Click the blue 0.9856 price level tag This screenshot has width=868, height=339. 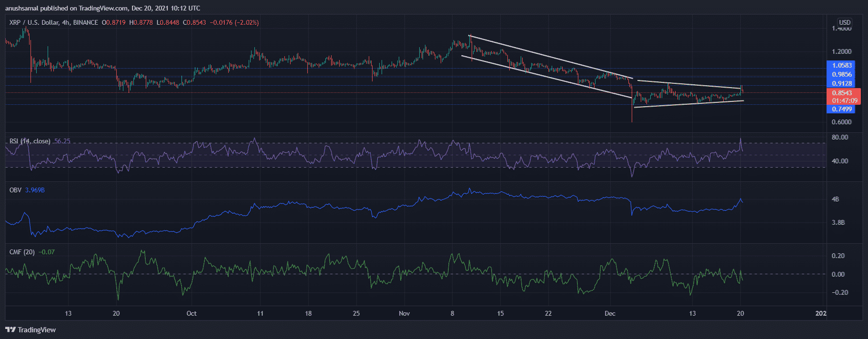[x=841, y=74]
